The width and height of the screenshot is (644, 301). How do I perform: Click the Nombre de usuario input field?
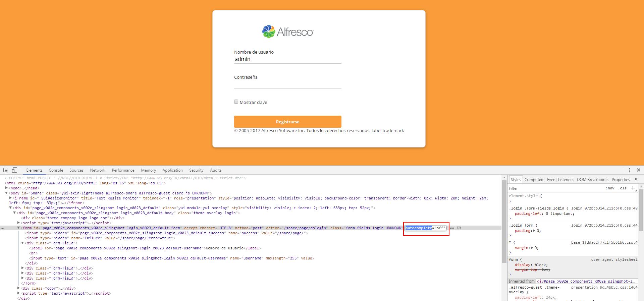pyautogui.click(x=287, y=59)
